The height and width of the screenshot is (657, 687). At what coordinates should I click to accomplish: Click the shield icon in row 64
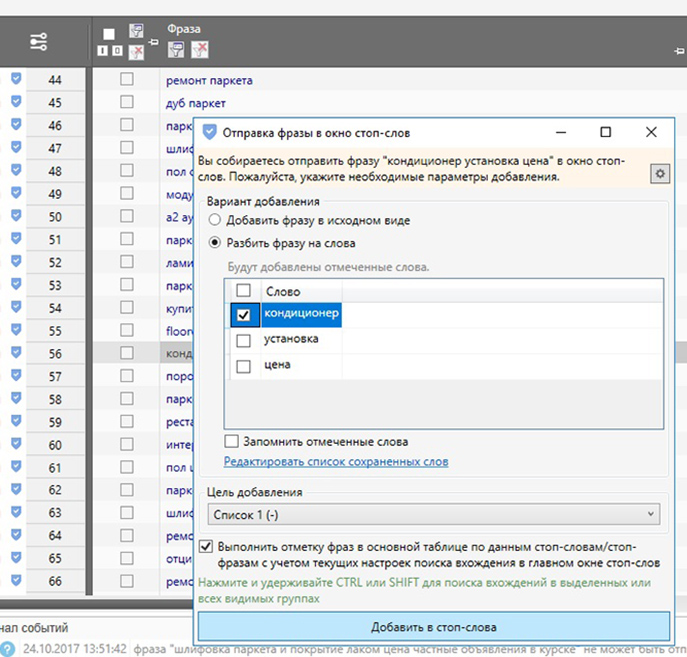click(x=16, y=534)
